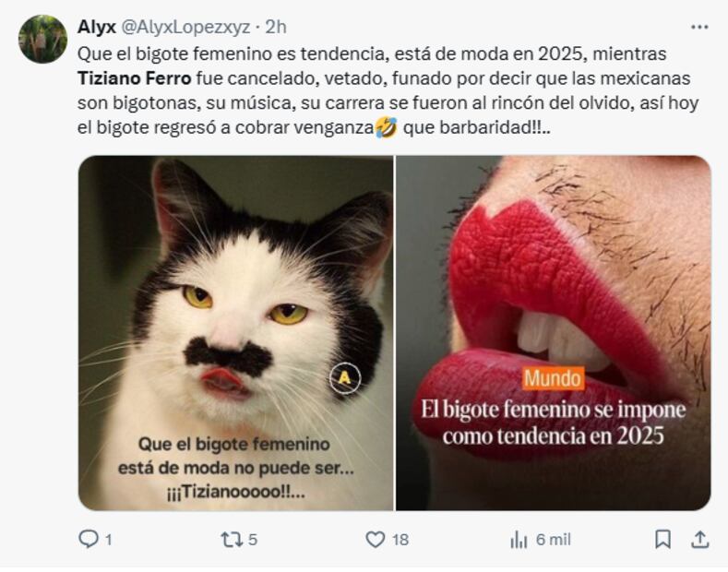The width and height of the screenshot is (728, 572).
Task: Open the red lips news image
Action: pyautogui.click(x=553, y=333)
